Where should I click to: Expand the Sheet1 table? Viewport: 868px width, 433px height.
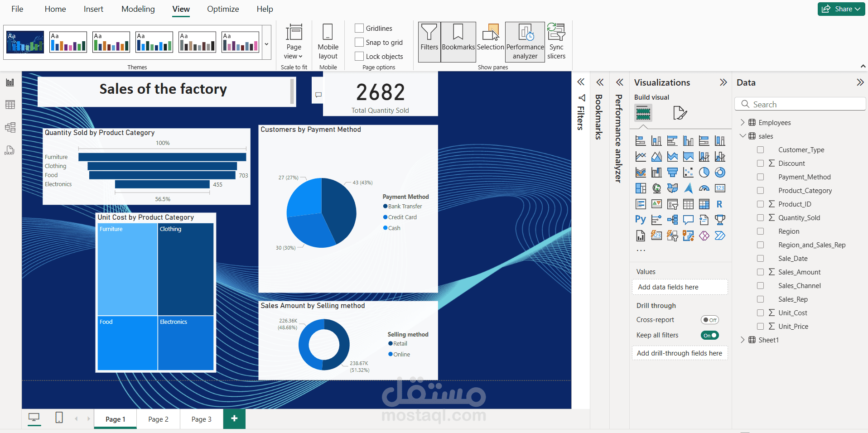point(742,340)
